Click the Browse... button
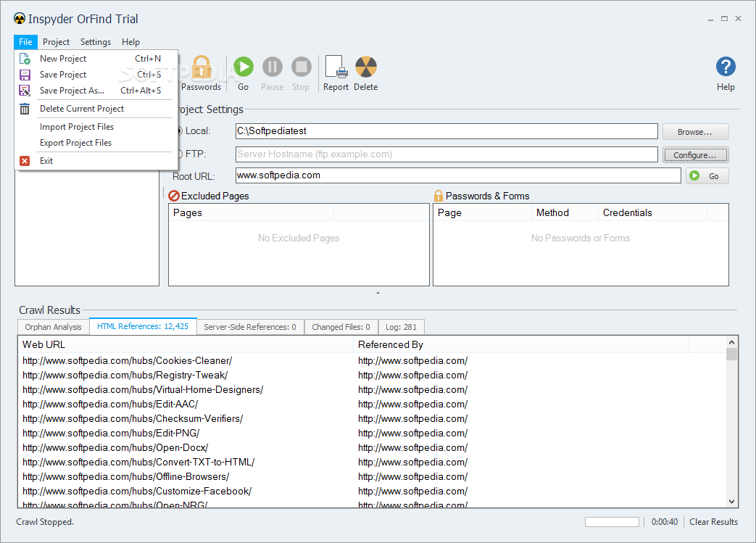Screen dimensions: 756x543 (695, 132)
